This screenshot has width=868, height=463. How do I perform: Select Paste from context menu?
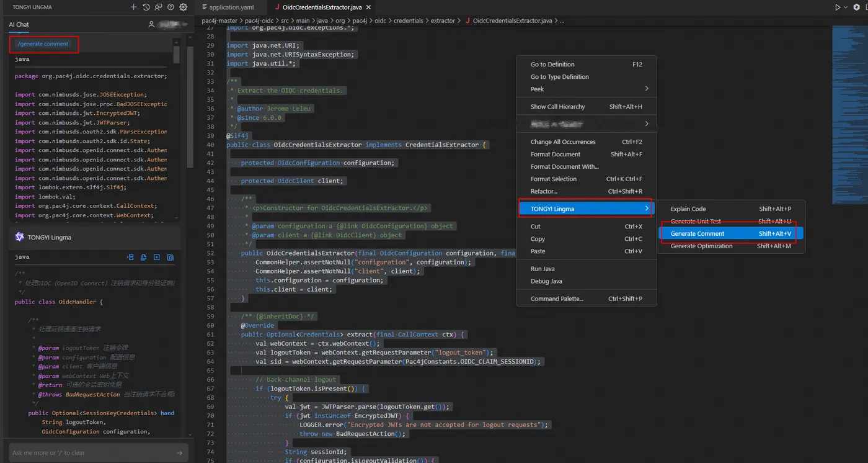click(x=587, y=251)
